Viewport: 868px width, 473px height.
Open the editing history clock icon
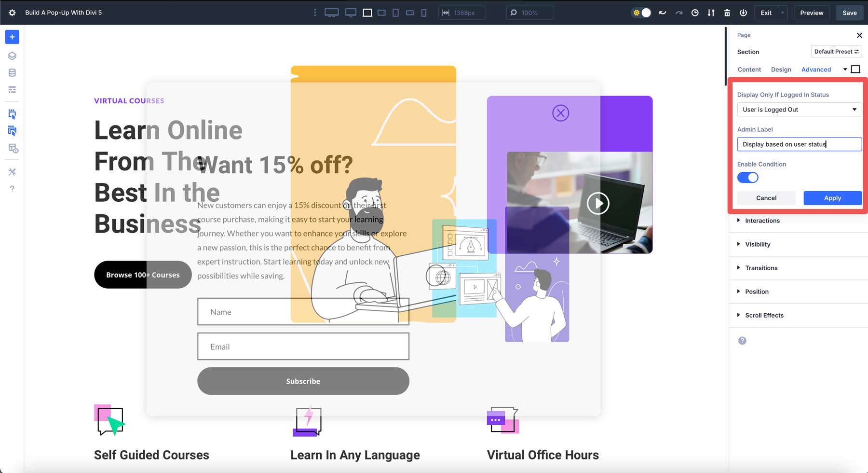[x=695, y=13]
